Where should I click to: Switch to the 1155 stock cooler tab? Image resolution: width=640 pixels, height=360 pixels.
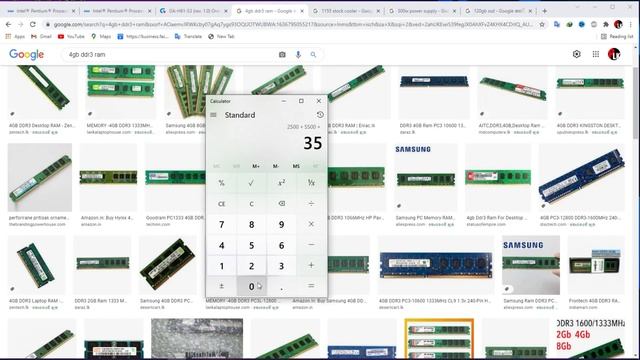[x=346, y=11]
